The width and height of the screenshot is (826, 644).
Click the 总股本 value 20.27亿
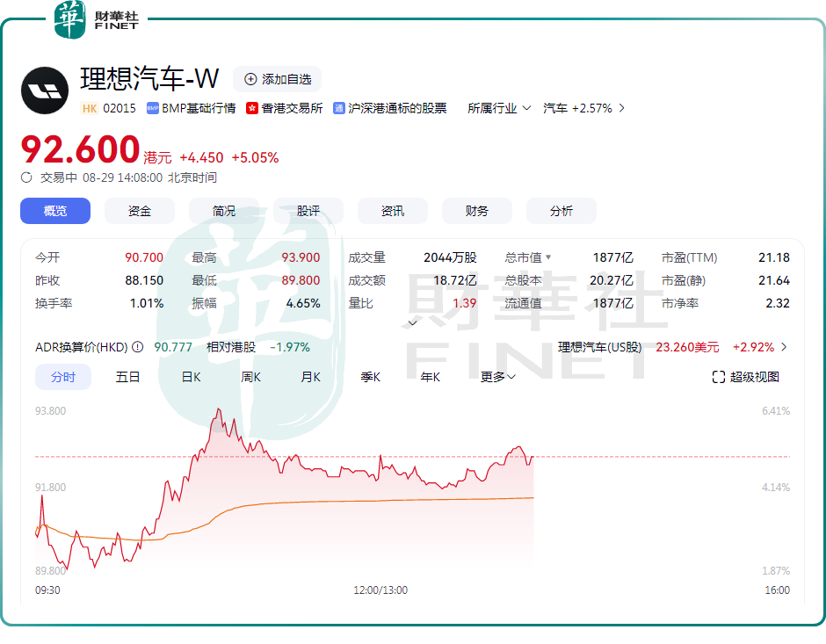tap(611, 280)
